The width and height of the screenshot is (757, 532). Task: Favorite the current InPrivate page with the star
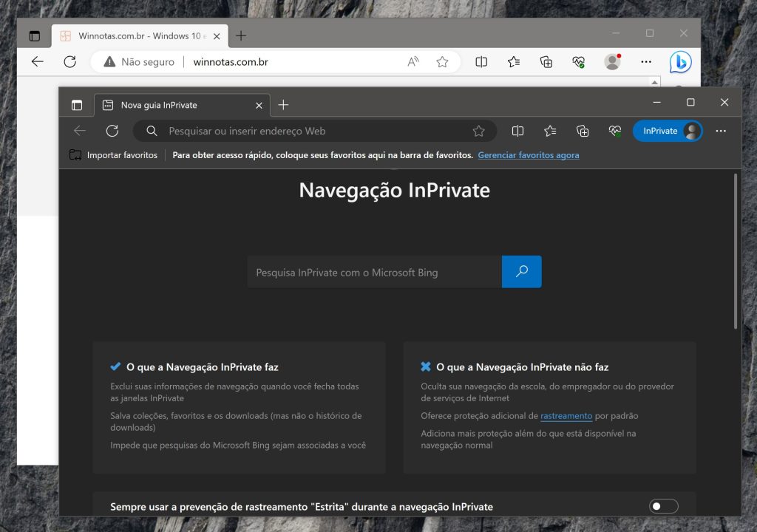click(x=479, y=131)
